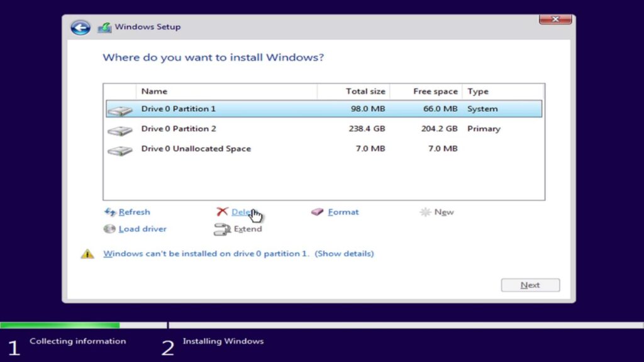644x362 pixels.
Task: Click the Extend partition option
Action: [248, 229]
